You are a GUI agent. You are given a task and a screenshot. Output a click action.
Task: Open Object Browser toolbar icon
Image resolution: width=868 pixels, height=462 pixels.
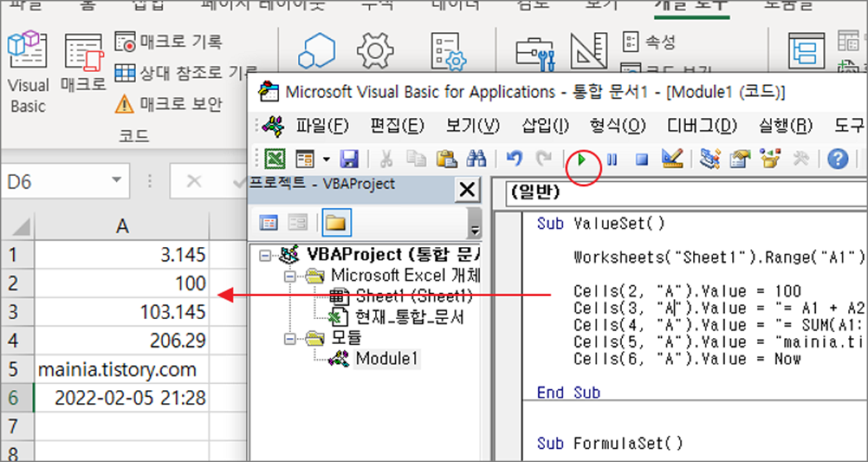coord(771,160)
